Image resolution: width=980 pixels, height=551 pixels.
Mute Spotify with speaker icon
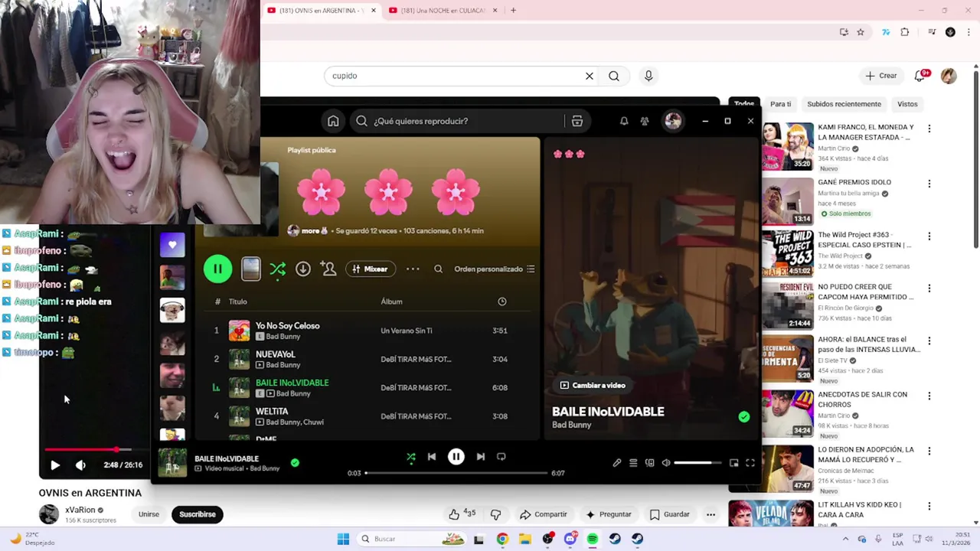coord(666,463)
